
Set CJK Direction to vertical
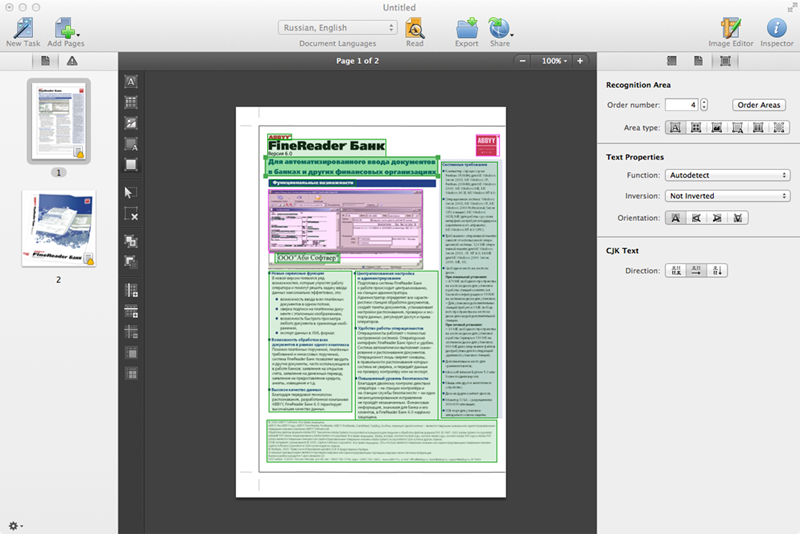[717, 270]
